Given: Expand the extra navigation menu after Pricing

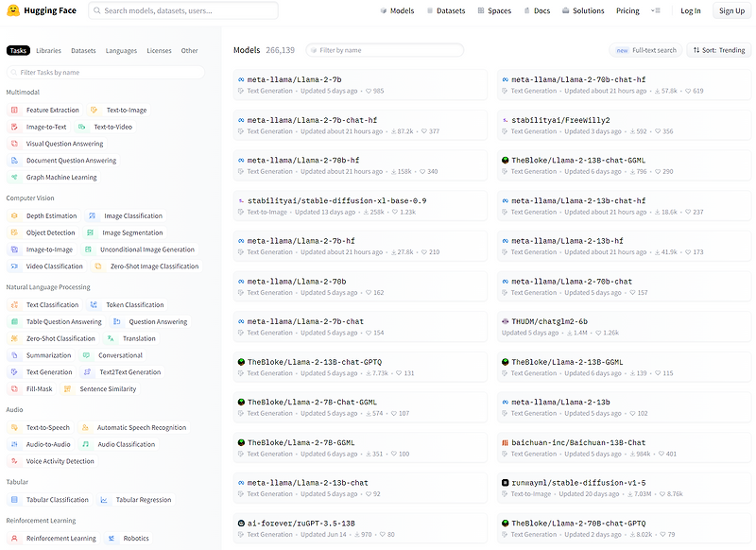Looking at the screenshot, I should (656, 10).
